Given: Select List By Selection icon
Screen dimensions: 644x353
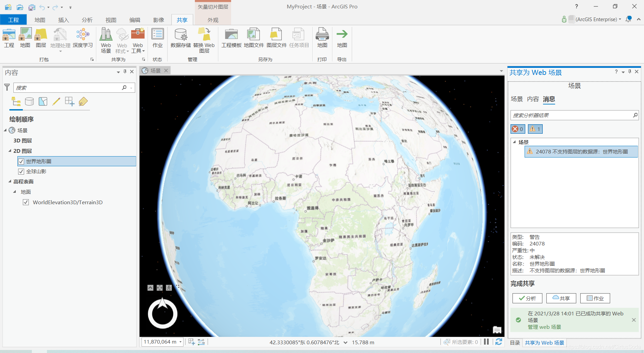Looking at the screenshot, I should coord(43,101).
